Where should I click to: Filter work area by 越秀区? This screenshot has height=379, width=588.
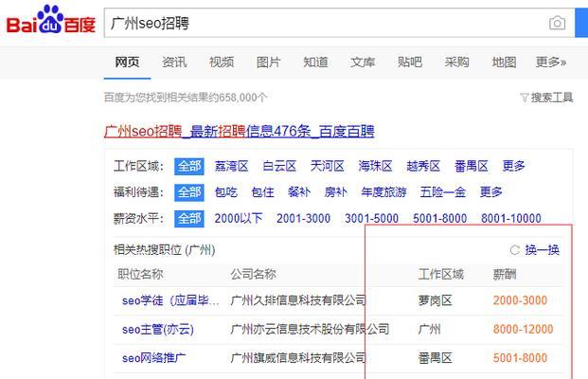pyautogui.click(x=423, y=166)
